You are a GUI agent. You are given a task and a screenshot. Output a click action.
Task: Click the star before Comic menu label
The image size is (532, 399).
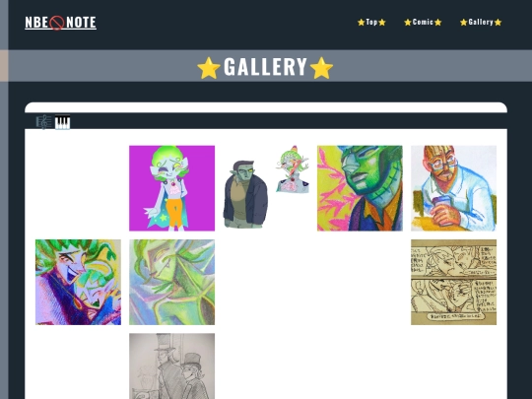pyautogui.click(x=408, y=23)
